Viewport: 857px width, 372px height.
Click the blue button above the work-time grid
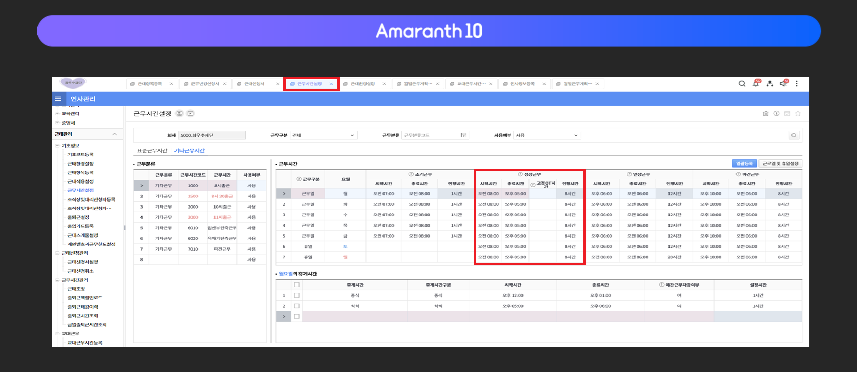tap(744, 163)
